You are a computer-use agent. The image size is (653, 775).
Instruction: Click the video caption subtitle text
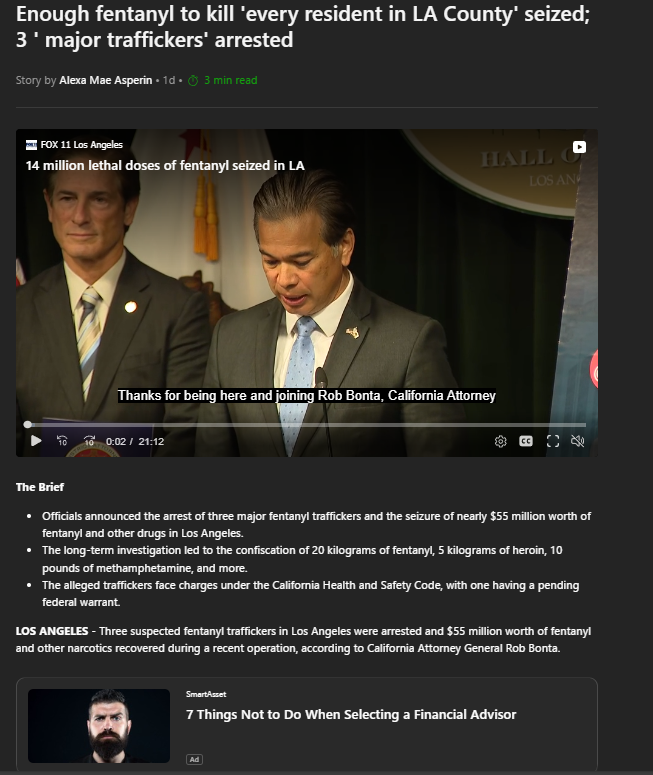coord(306,395)
